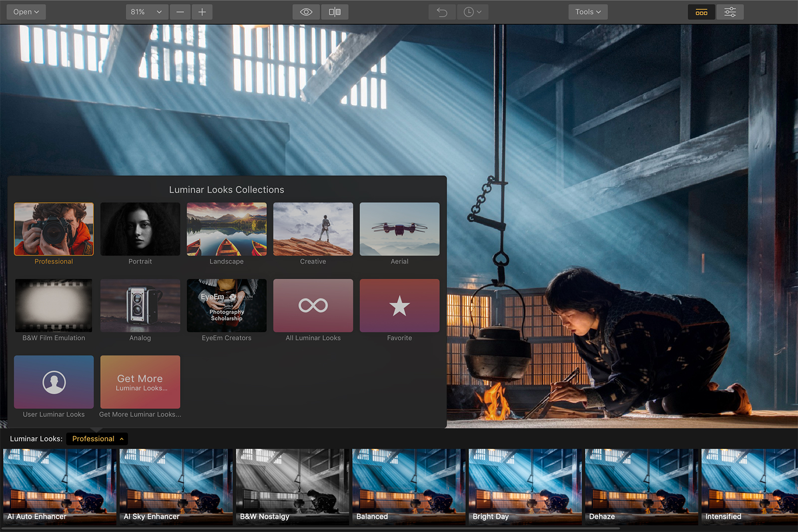Apply the AI Sky Enhancer look

pyautogui.click(x=176, y=486)
